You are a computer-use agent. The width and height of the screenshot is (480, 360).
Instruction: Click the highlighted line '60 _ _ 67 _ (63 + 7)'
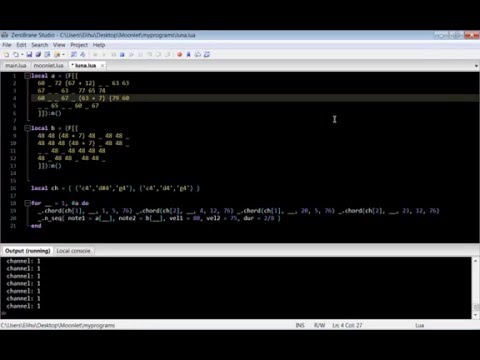(83, 98)
